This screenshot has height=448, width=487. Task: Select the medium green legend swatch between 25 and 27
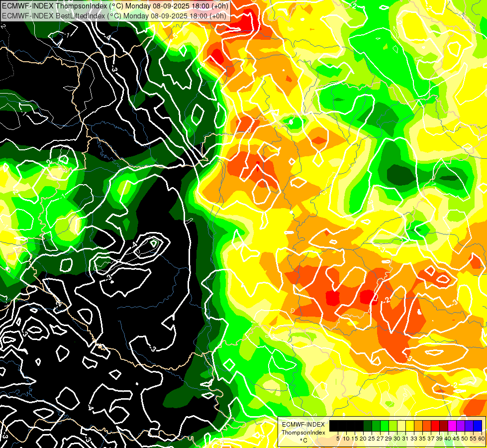pyautogui.click(x=376, y=426)
